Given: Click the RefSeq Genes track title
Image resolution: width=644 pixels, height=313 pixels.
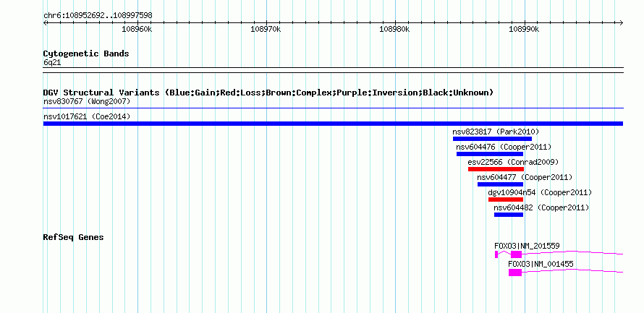Looking at the screenshot, I should coord(73,237).
